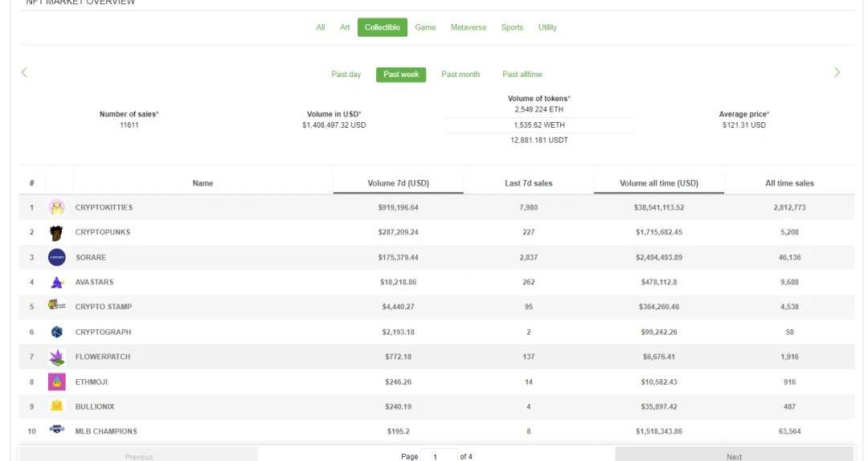The image size is (868, 461).
Task: Sort table by Last 7d sales
Action: [528, 183]
